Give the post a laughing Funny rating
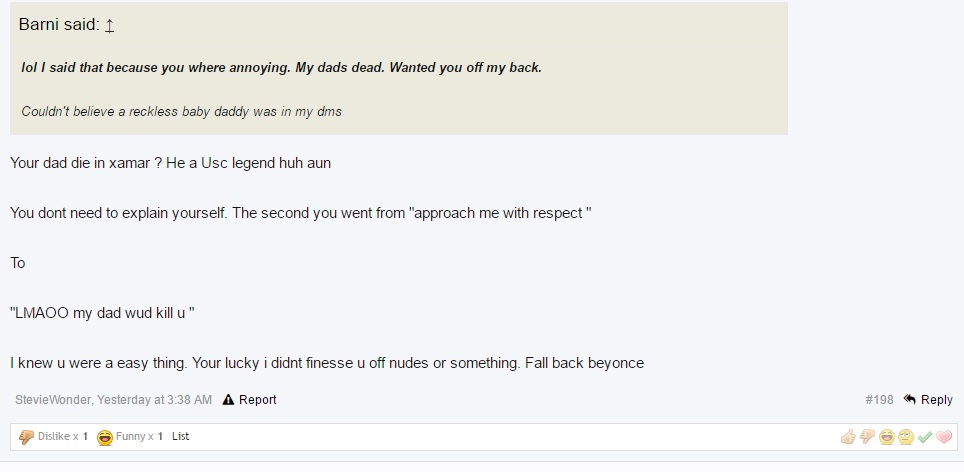Viewport: 964px width, 472px height. click(x=887, y=437)
